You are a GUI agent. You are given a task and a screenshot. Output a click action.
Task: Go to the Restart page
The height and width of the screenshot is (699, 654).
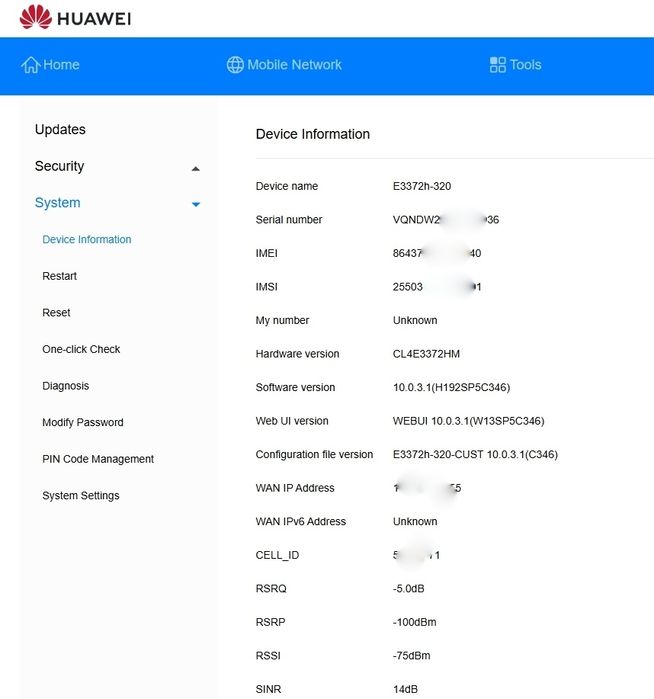[59, 276]
